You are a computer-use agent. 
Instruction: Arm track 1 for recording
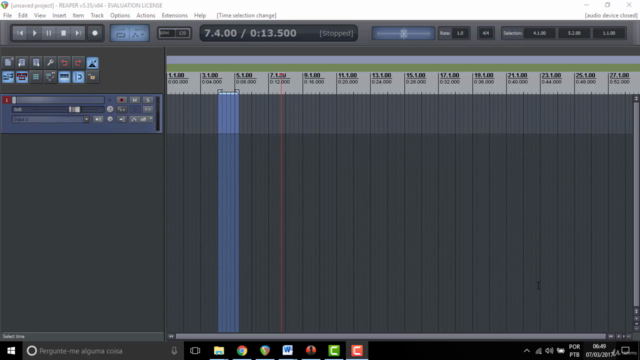point(121,100)
